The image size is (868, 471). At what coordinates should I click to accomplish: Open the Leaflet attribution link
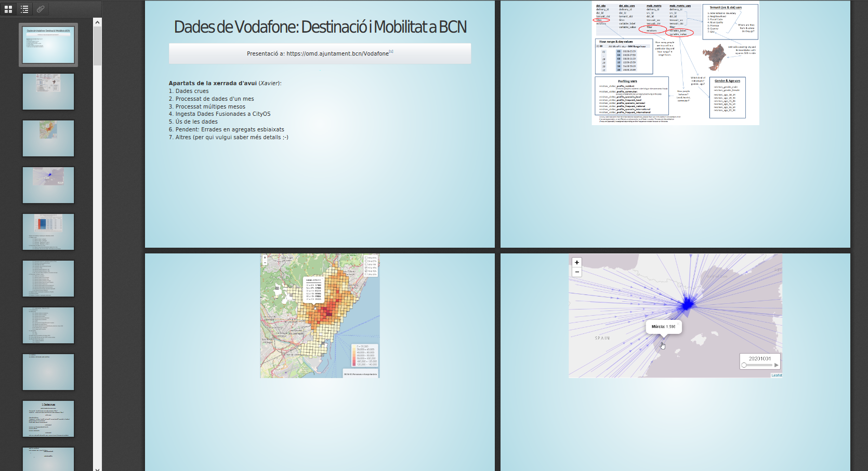[777, 375]
